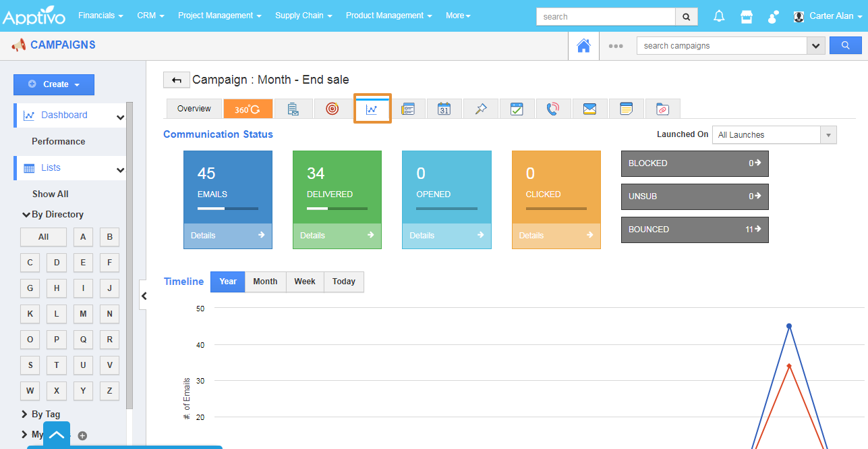The width and height of the screenshot is (868, 449).
Task: Select the Overview tab
Action: [194, 109]
